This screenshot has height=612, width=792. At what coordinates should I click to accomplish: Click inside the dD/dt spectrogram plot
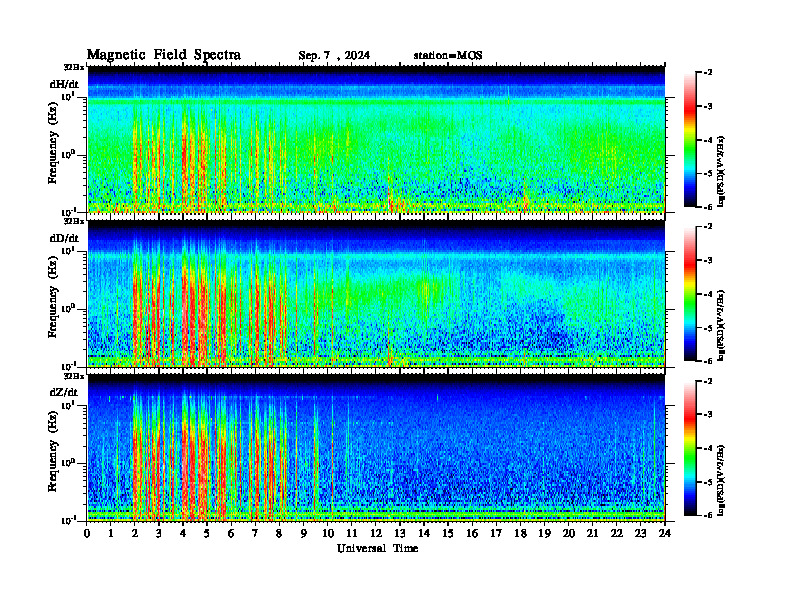(x=376, y=294)
